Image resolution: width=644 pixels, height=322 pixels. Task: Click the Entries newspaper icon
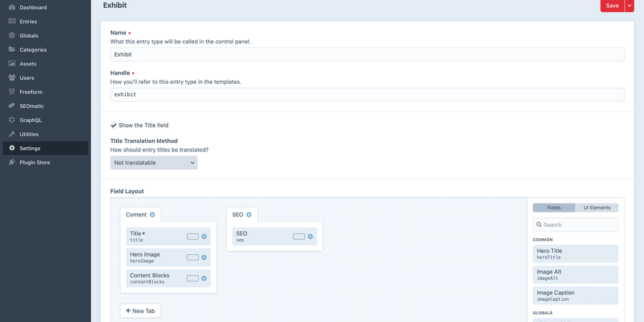12,21
